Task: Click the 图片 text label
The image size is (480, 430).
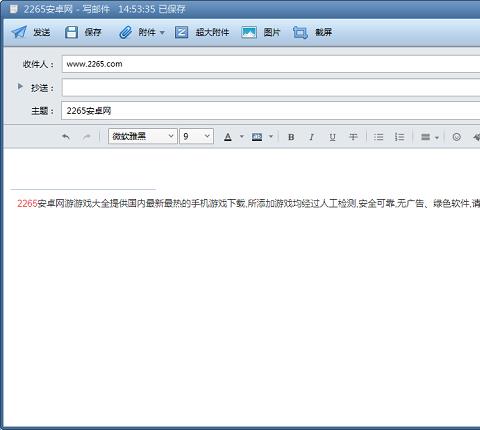Action: click(x=272, y=32)
